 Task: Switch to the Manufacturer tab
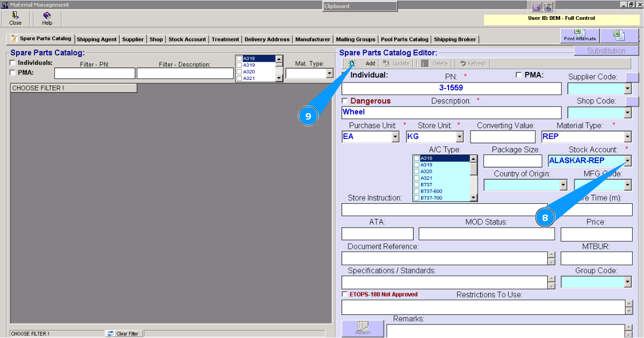click(x=313, y=39)
